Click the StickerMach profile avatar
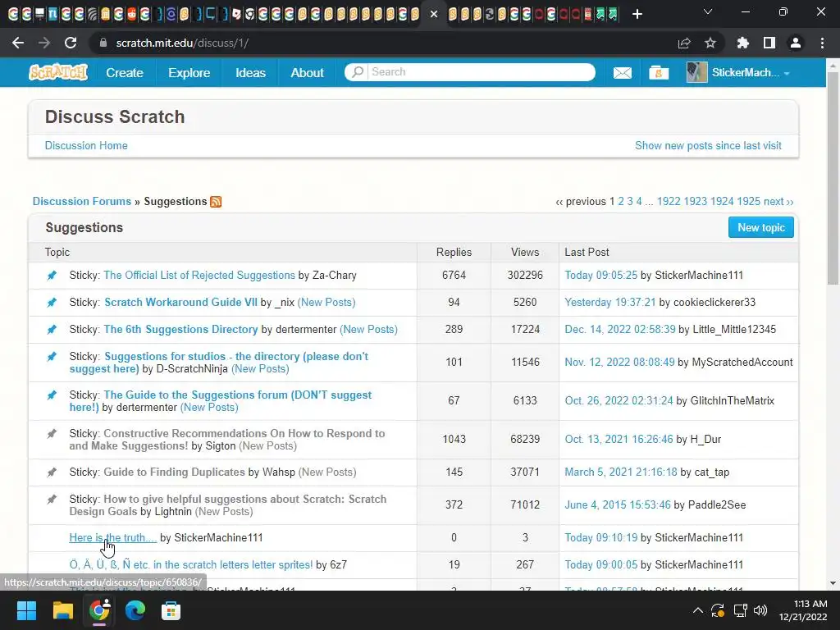 [697, 72]
